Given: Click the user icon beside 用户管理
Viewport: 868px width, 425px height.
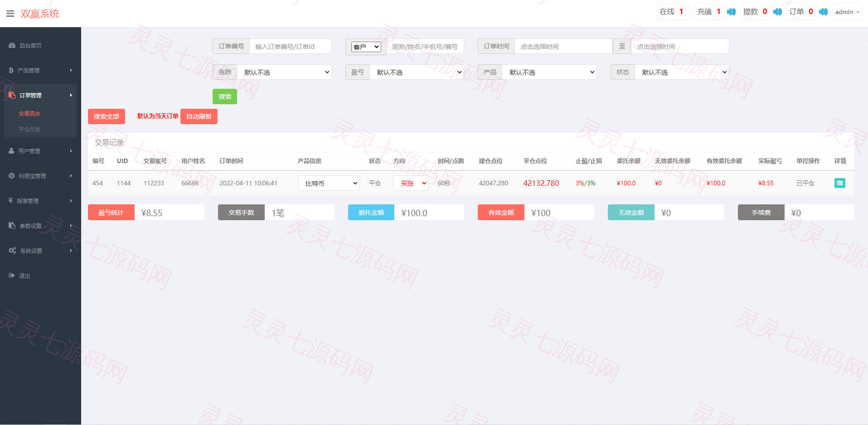Looking at the screenshot, I should tap(11, 151).
